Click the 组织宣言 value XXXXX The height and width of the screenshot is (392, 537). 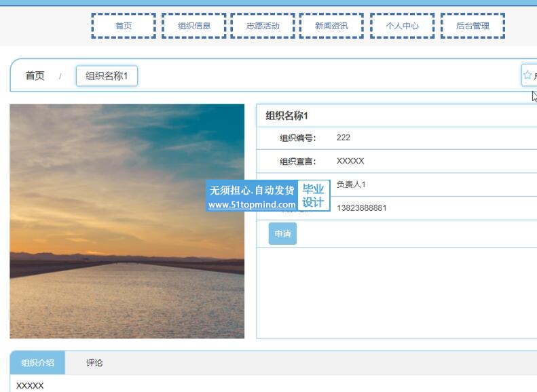(350, 161)
